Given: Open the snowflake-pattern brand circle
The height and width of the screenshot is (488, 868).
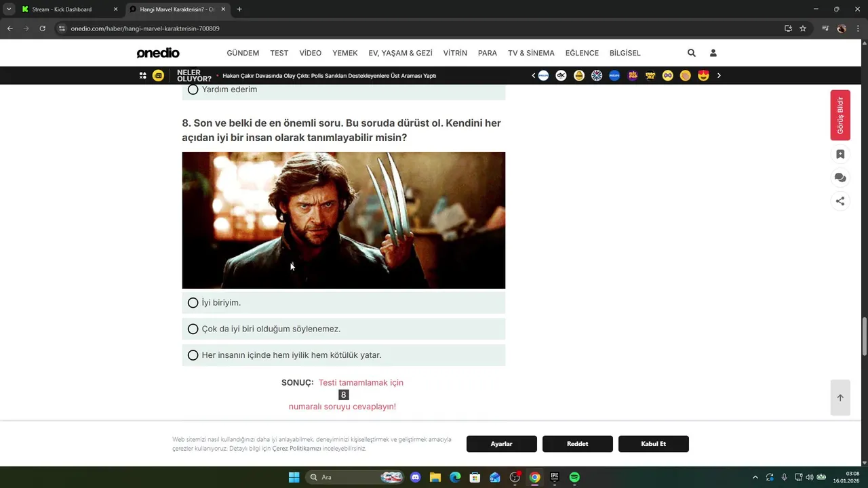Looking at the screenshot, I should 597,76.
